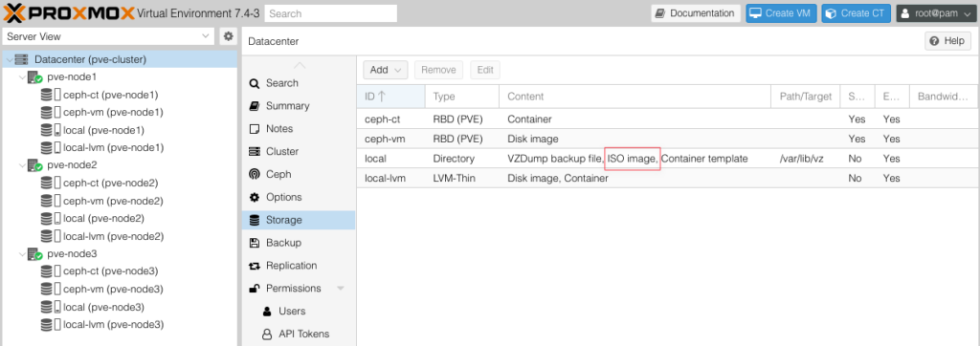Click ceph-ct (pve-node1) storage icon

tap(51, 95)
